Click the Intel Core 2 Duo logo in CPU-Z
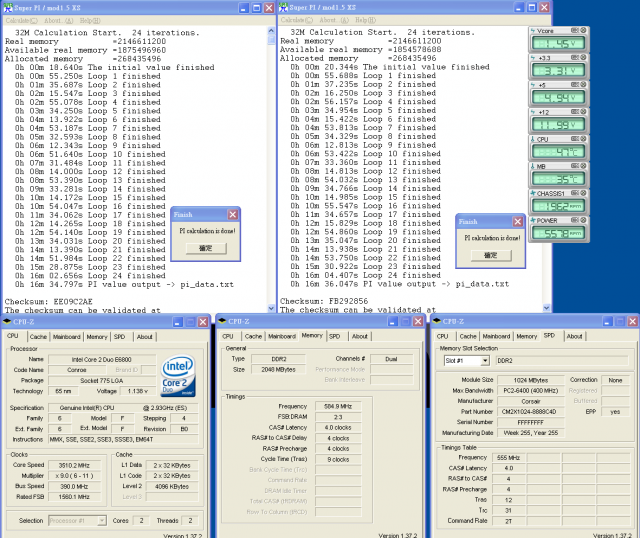The height and width of the screenshot is (538, 640). (178, 376)
